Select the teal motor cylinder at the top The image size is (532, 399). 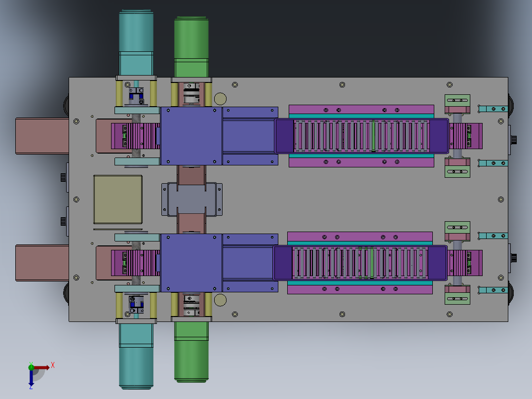tap(136, 31)
